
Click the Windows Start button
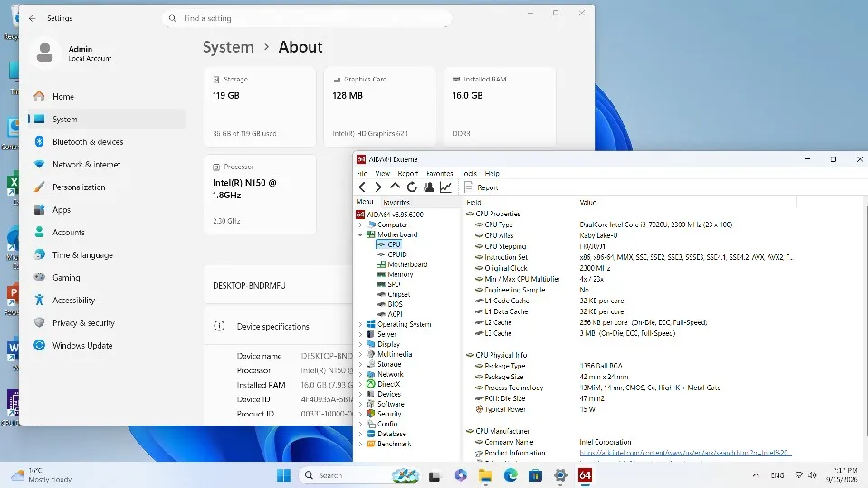[x=283, y=475]
